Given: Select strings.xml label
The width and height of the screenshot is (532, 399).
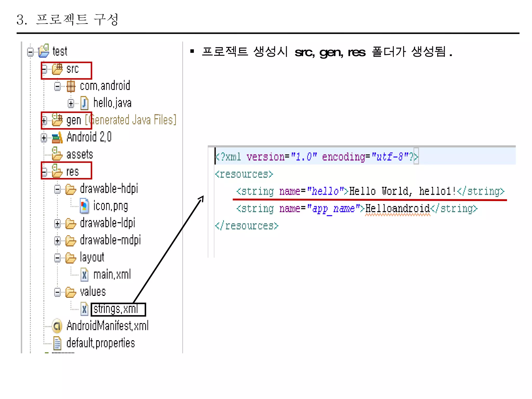Looking at the screenshot, I should [116, 309].
